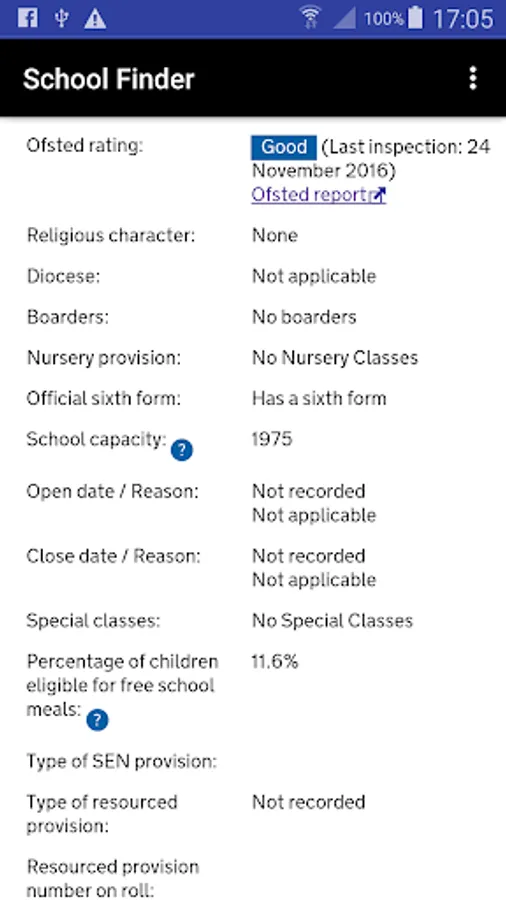Image resolution: width=506 pixels, height=900 pixels.
Task: Tap the 11.6% free school meals value
Action: pos(275,662)
